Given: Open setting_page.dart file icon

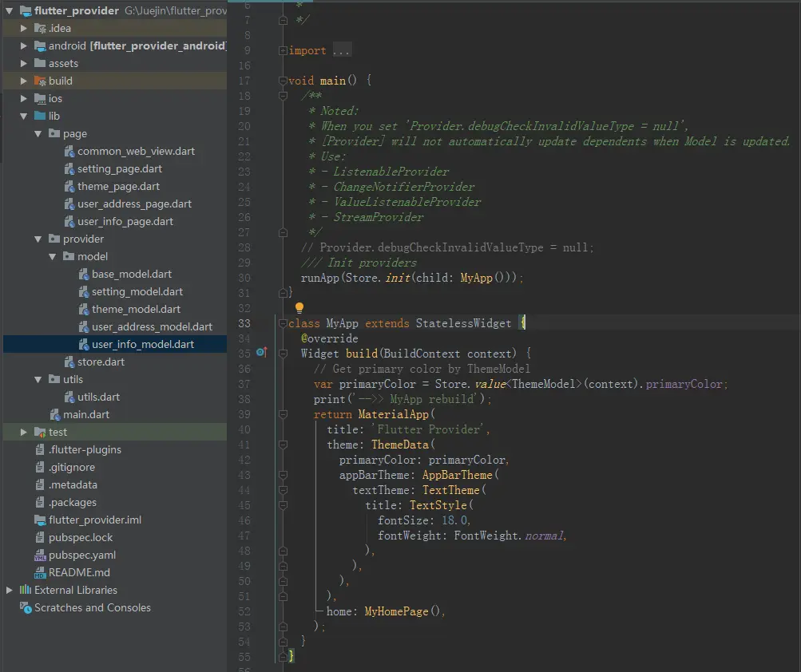Looking at the screenshot, I should point(69,168).
